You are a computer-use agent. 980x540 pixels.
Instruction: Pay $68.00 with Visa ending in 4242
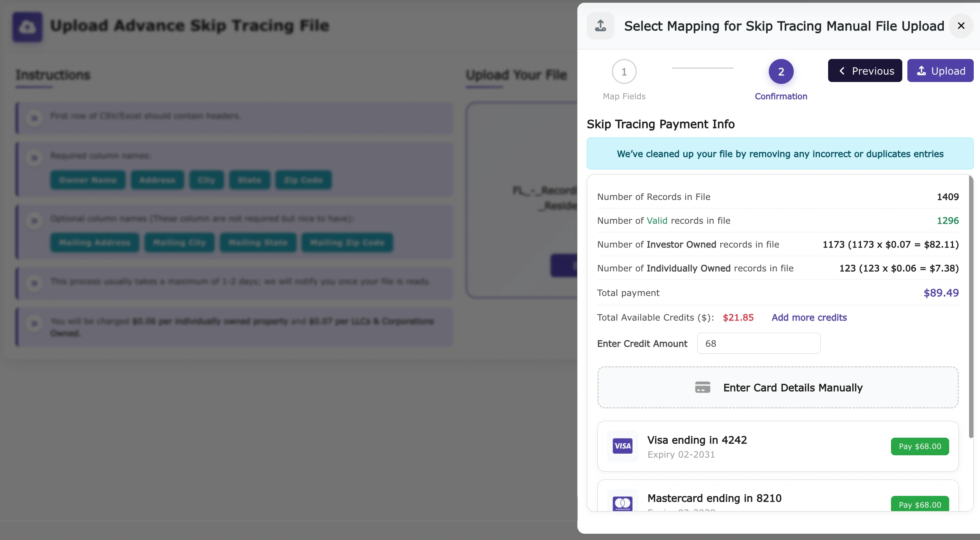click(919, 446)
